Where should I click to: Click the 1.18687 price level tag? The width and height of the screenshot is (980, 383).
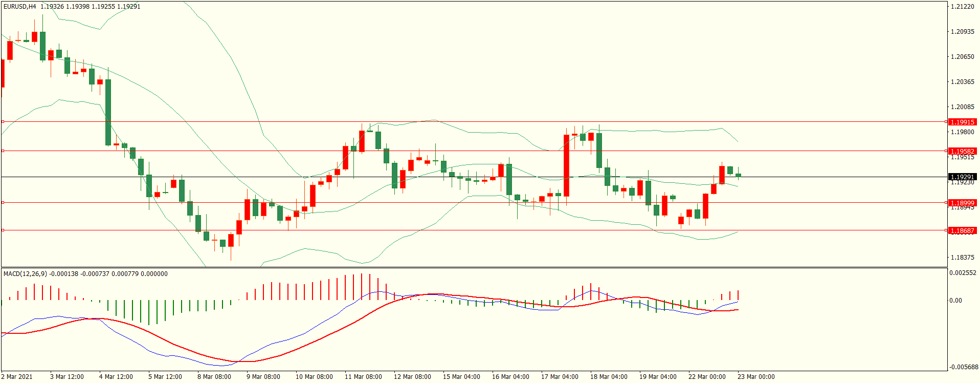[x=962, y=231]
